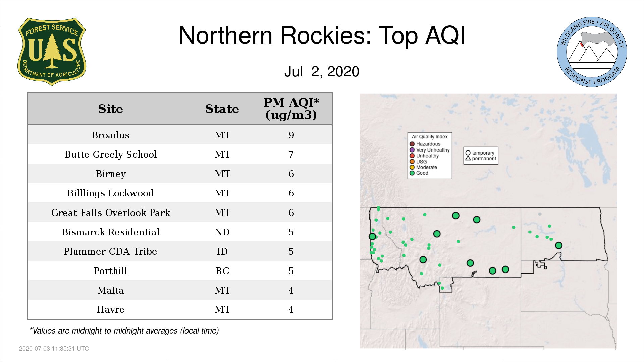
Task: Click the 'Jul 2, 2020' date text
Action: pyautogui.click(x=322, y=72)
